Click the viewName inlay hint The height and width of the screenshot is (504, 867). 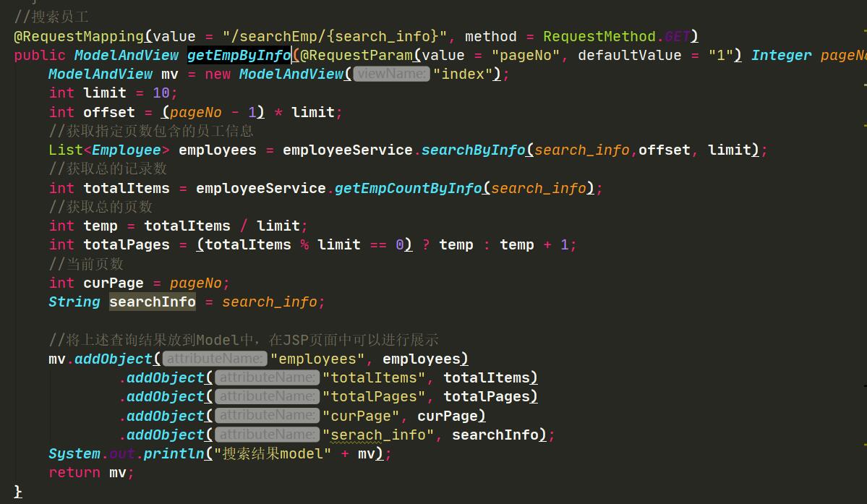pos(391,74)
